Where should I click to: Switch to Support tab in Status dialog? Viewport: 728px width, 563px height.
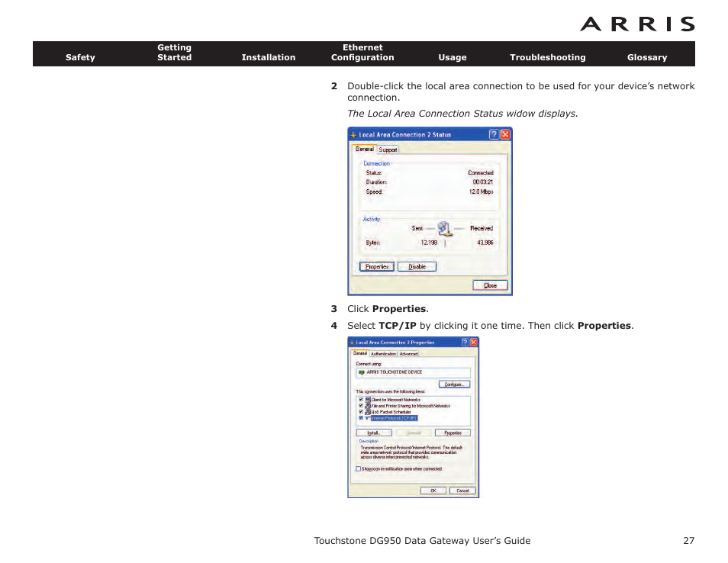point(388,150)
